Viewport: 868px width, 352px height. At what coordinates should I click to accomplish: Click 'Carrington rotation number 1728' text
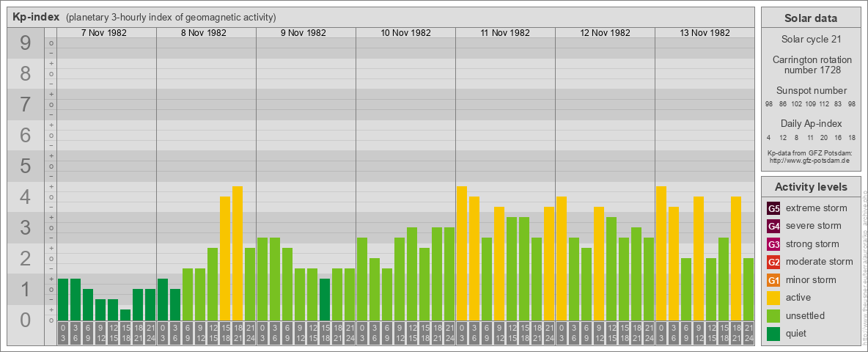pyautogui.click(x=811, y=65)
